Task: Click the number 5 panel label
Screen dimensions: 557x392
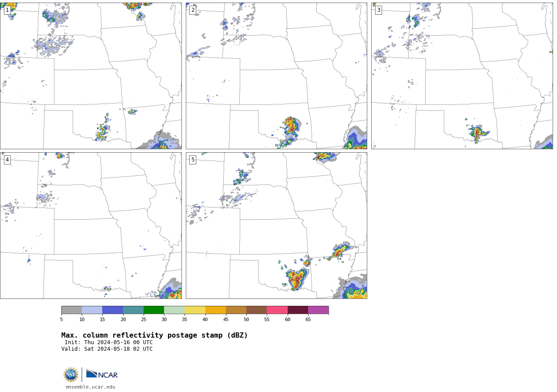Action: [x=193, y=160]
